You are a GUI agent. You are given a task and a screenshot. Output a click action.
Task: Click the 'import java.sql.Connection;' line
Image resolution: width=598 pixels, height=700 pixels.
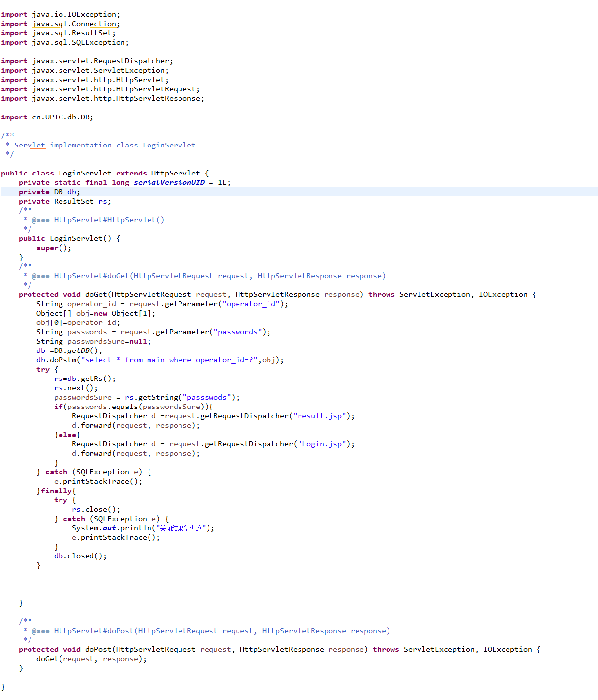(x=60, y=24)
